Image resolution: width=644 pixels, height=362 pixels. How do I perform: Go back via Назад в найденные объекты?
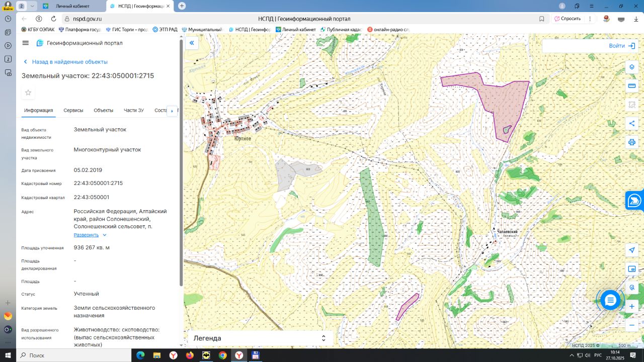point(65,62)
